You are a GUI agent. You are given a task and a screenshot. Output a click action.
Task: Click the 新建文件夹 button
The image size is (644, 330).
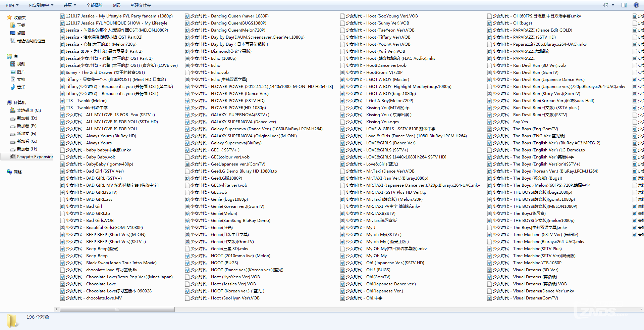tap(141, 5)
